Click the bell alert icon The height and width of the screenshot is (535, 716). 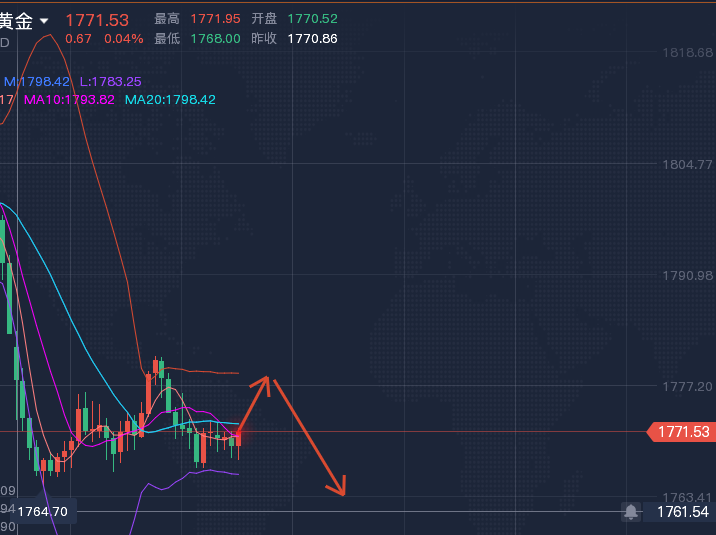point(631,512)
